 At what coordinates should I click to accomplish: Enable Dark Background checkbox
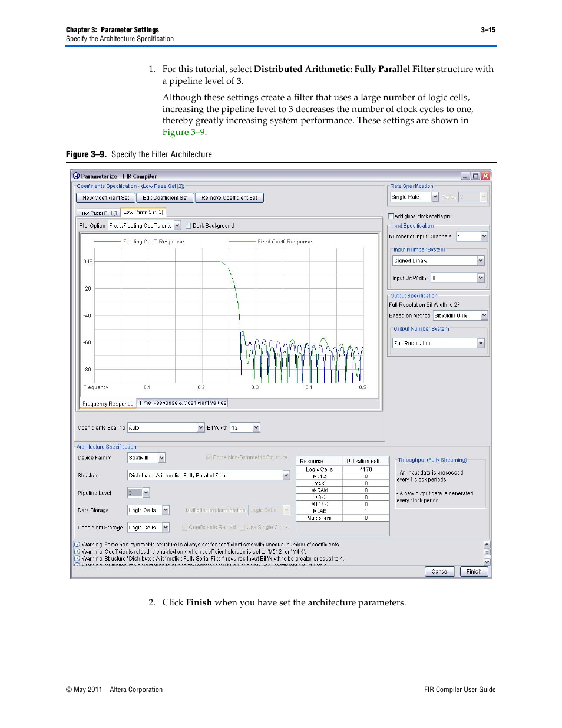click(188, 226)
